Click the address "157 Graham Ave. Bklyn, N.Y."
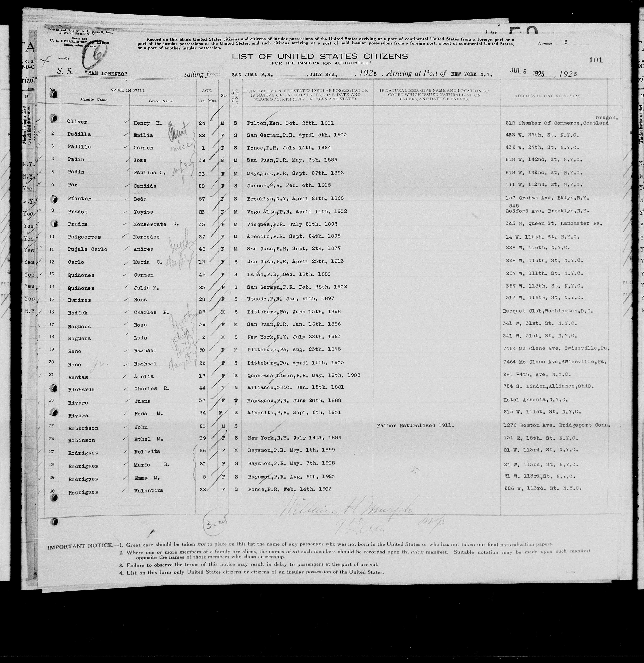This screenshot has width=644, height=663. coord(548,198)
